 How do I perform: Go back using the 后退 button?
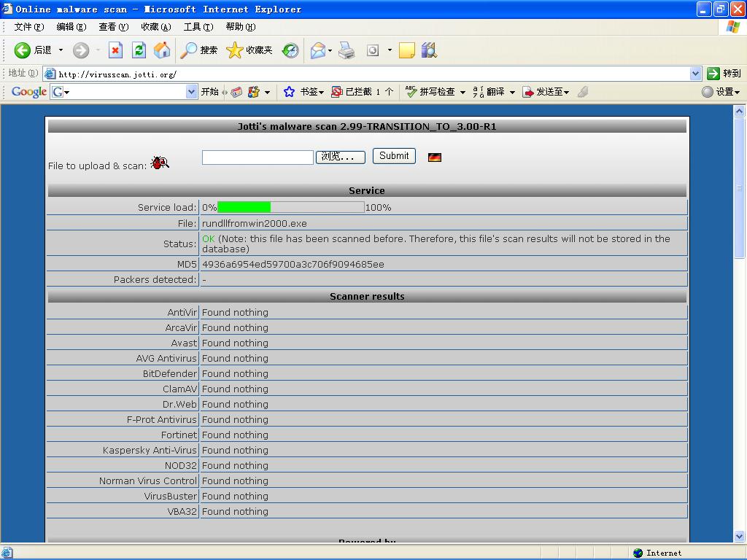click(32, 50)
